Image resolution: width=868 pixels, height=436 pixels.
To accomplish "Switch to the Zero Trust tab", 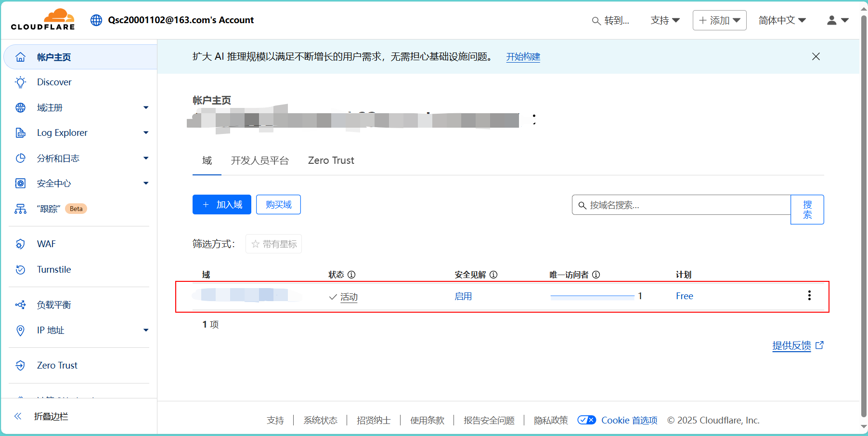I will [331, 161].
